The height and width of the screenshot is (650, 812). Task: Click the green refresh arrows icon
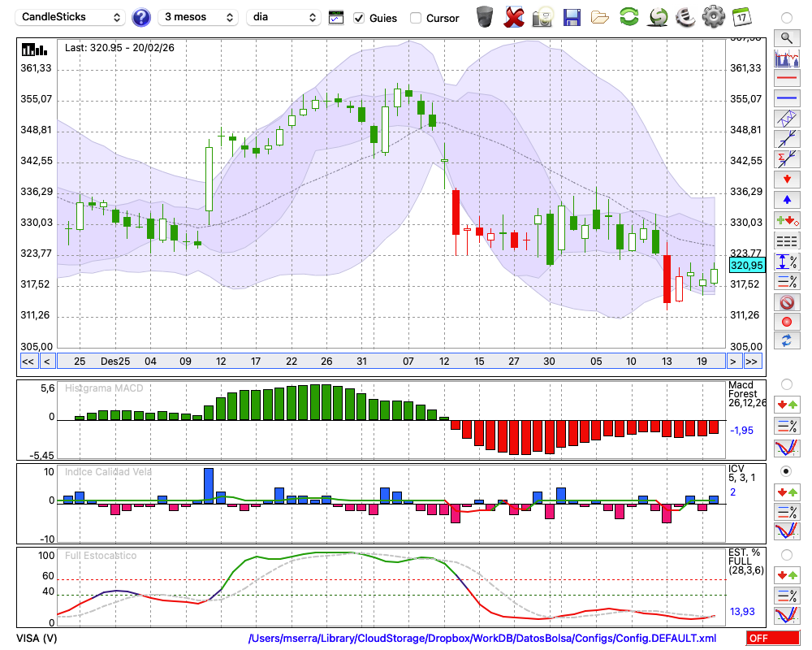628,16
